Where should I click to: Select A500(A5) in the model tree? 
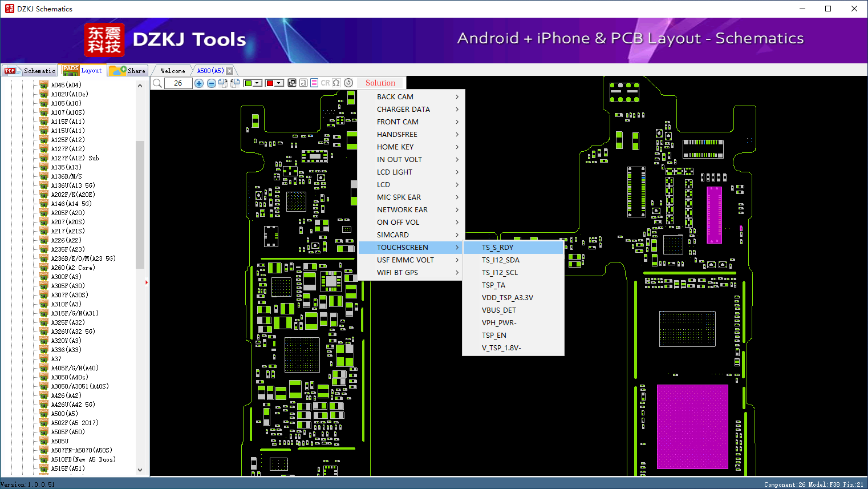coord(64,414)
